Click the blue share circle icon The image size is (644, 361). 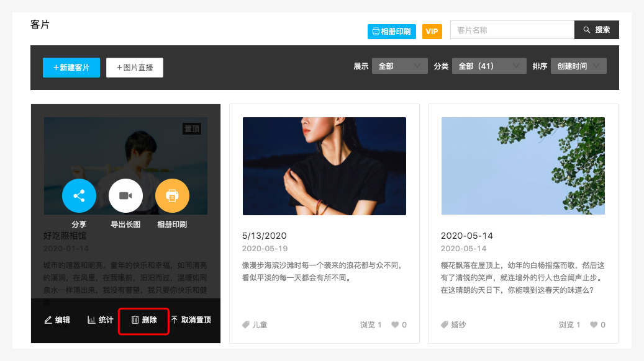click(79, 196)
